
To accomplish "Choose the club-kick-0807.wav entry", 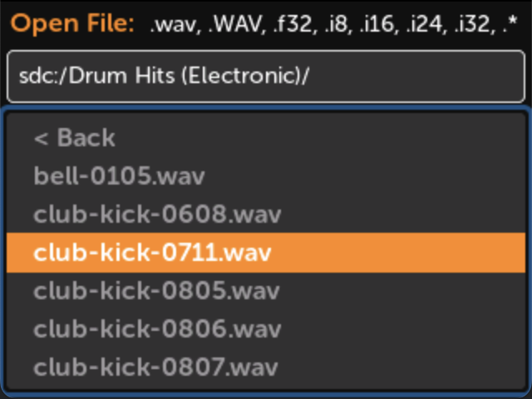I will coord(266,367).
